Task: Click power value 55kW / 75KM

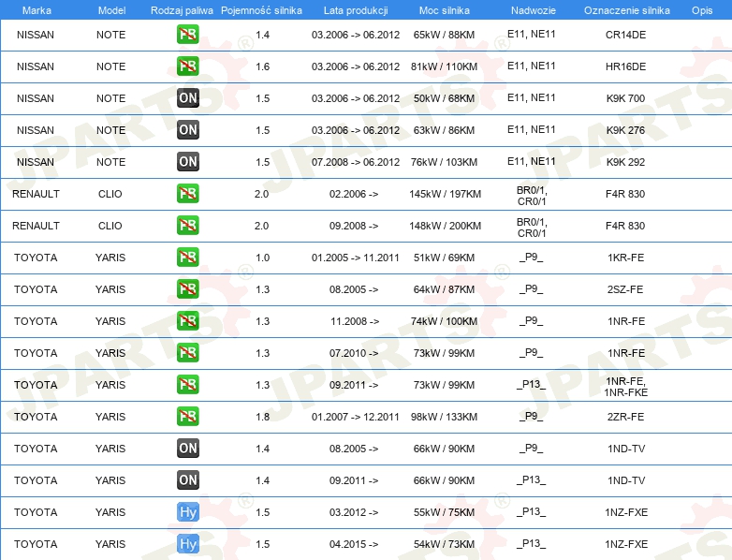Action: (444, 512)
